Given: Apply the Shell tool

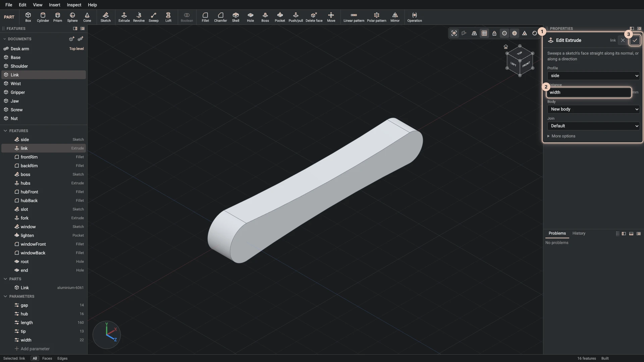Looking at the screenshot, I should 236,17.
